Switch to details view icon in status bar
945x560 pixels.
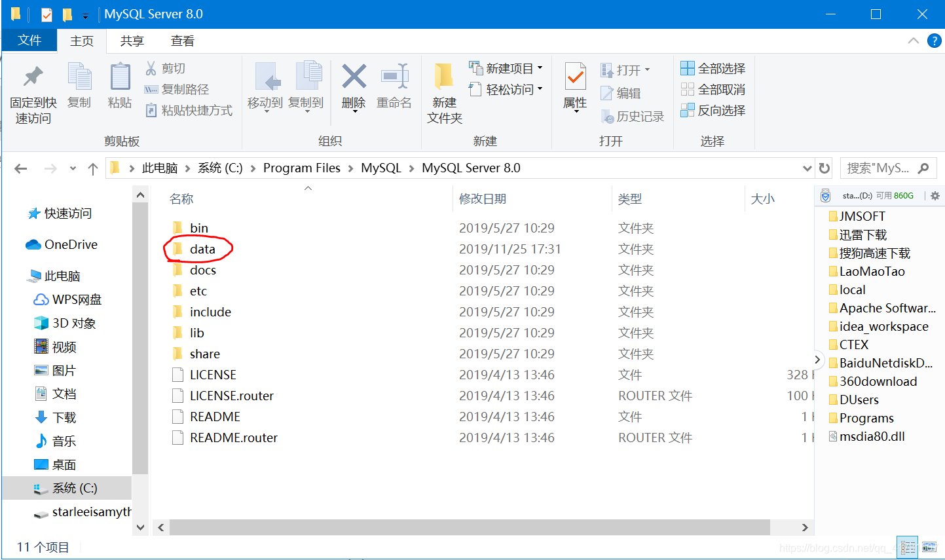[x=908, y=547]
